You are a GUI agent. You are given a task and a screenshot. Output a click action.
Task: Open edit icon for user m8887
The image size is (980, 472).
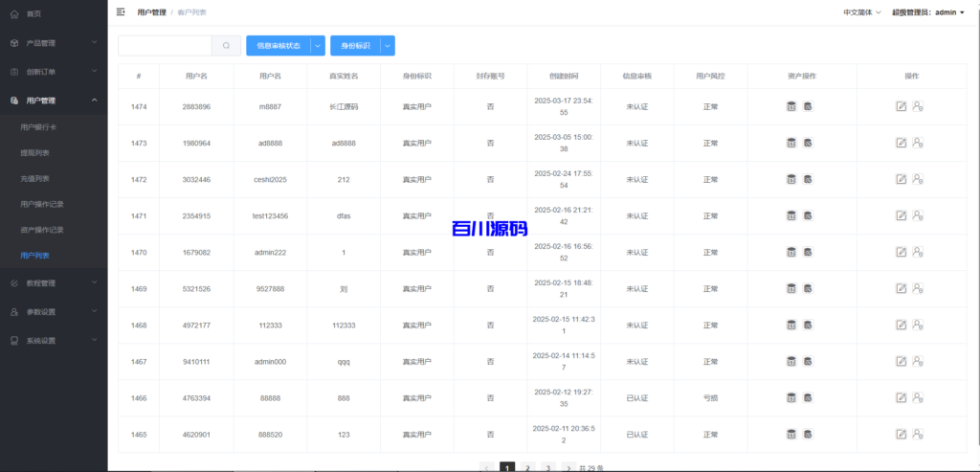point(902,106)
